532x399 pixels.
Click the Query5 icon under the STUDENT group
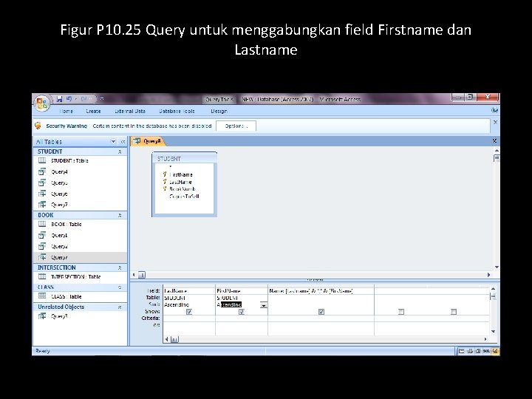pos(42,183)
